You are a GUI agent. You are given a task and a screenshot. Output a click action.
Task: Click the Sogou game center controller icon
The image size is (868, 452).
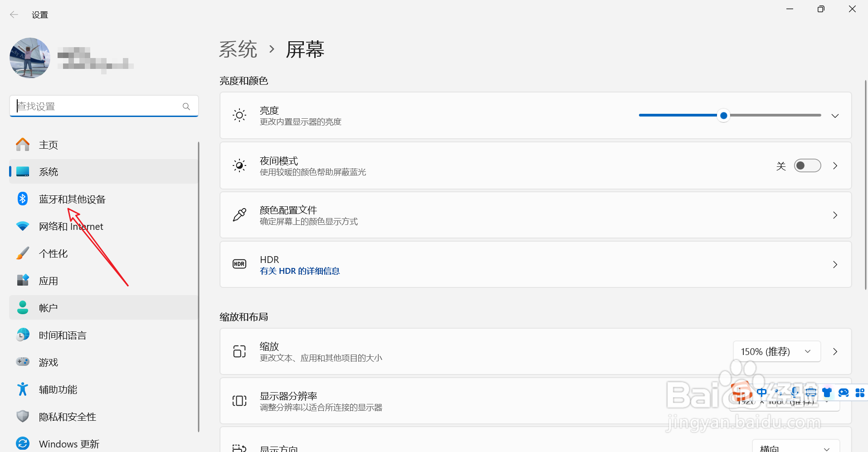pyautogui.click(x=844, y=393)
